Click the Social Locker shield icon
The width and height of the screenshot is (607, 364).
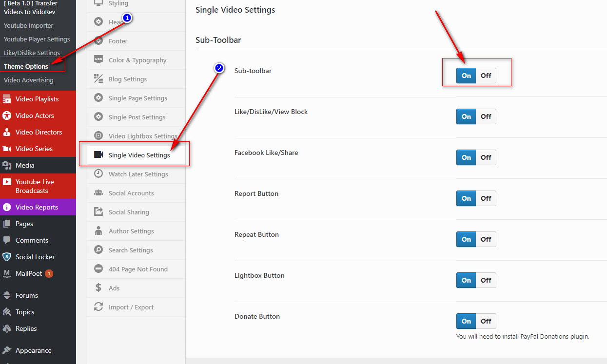[7, 257]
